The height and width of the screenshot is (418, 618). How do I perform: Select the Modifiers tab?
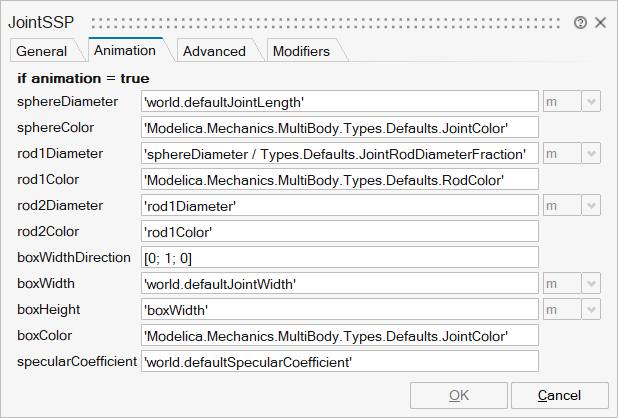coord(301,51)
